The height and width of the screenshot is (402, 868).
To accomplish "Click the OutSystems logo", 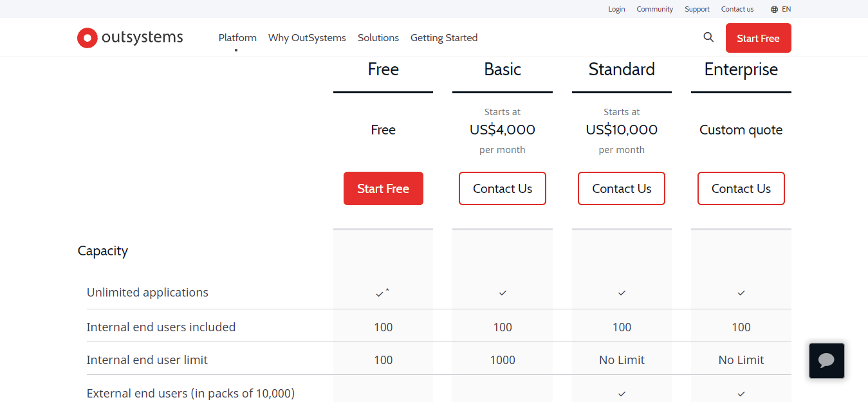I will click(130, 38).
